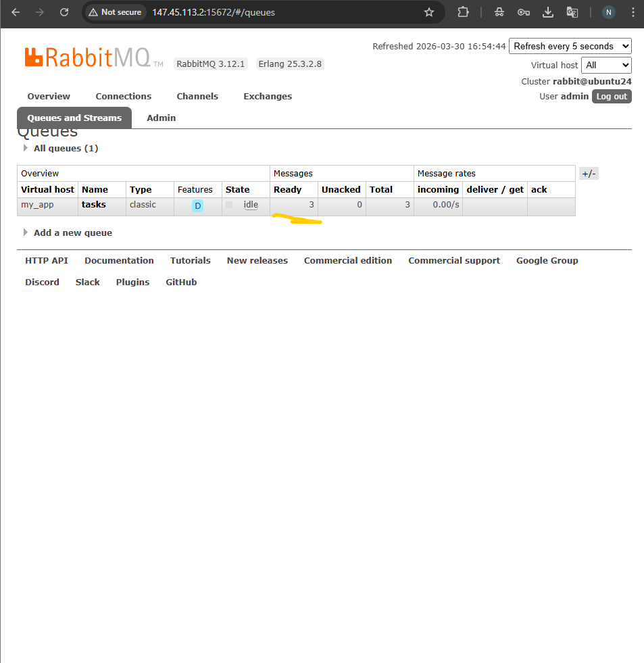This screenshot has height=663, width=644.
Task: Switch to the Connections tab
Action: click(124, 97)
